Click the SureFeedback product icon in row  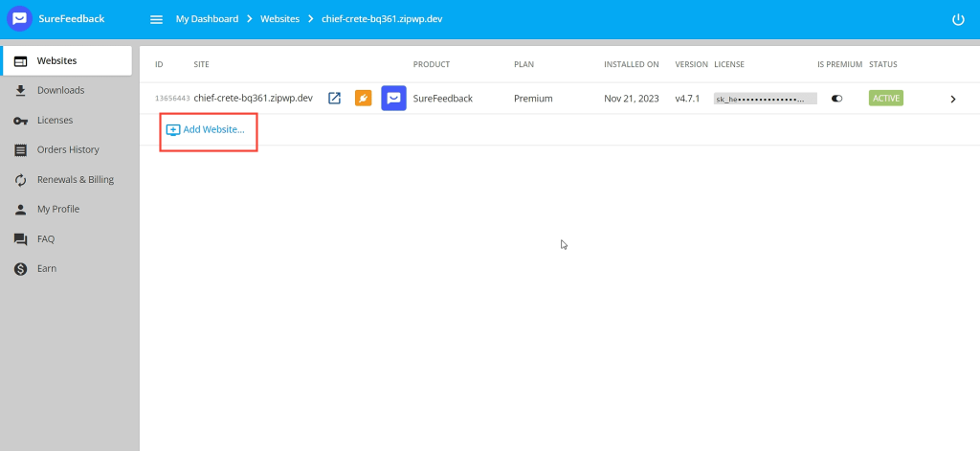(393, 98)
